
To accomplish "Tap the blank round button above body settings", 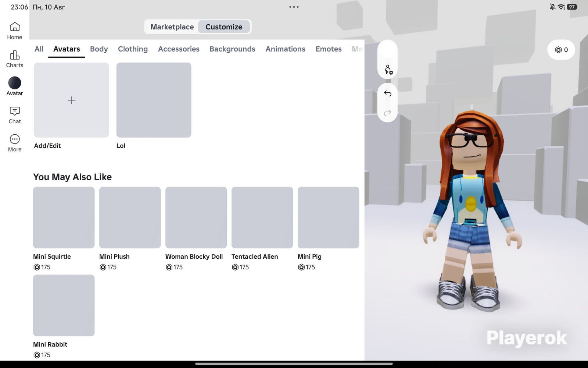I will tap(387, 49).
